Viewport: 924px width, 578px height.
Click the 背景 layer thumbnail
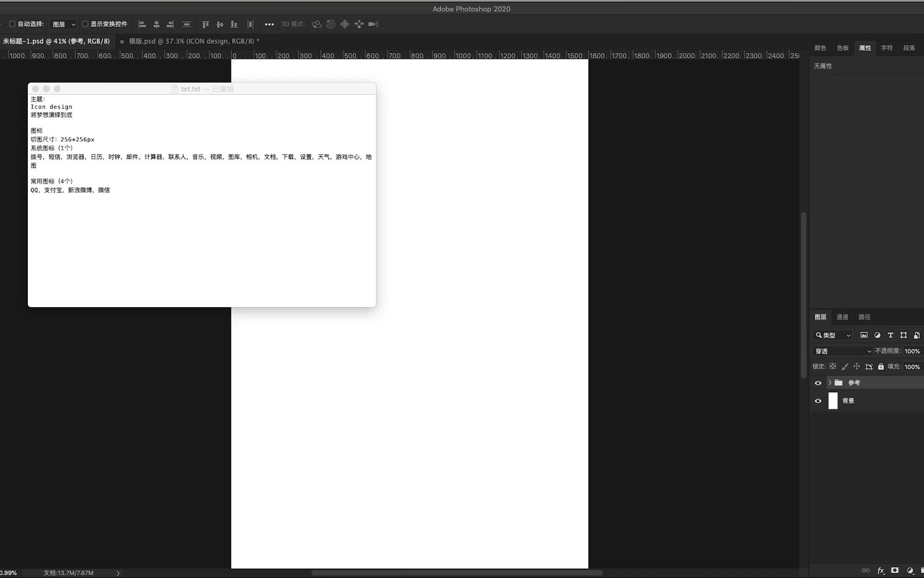(833, 401)
